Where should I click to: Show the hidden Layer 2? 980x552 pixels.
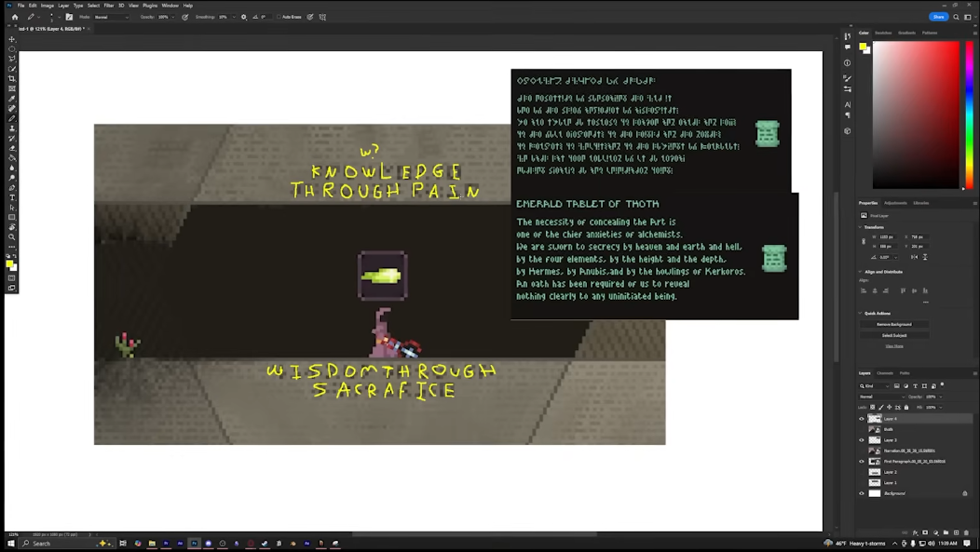coord(862,472)
